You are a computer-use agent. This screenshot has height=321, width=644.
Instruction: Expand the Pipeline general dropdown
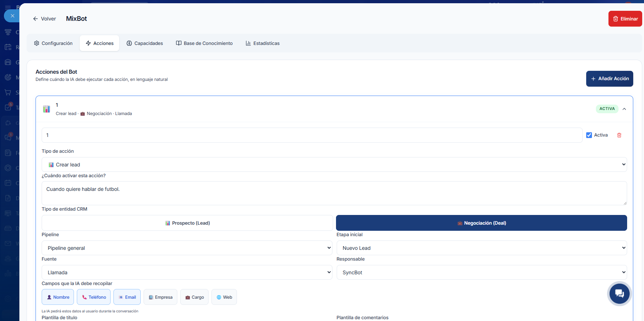click(x=187, y=248)
